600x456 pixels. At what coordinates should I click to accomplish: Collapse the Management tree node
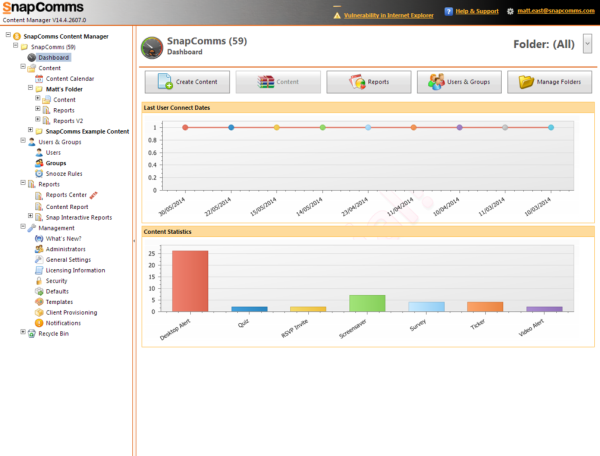[23, 226]
